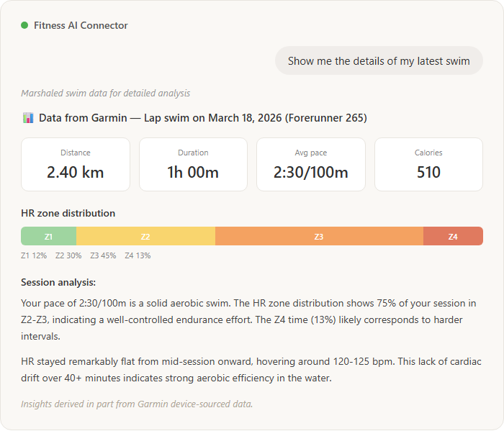The width and height of the screenshot is (504, 431).
Task: Click the yellow Z2 zone segment
Action: pyautogui.click(x=145, y=237)
